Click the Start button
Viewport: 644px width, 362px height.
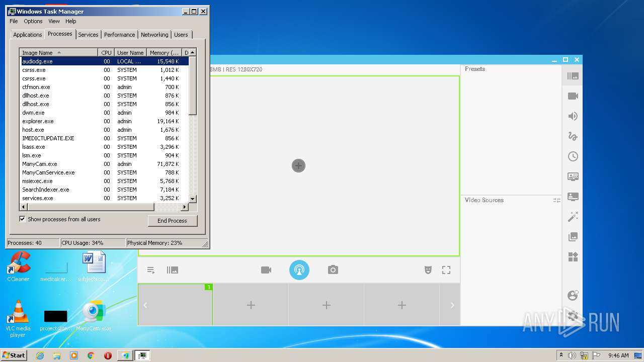[x=14, y=355]
